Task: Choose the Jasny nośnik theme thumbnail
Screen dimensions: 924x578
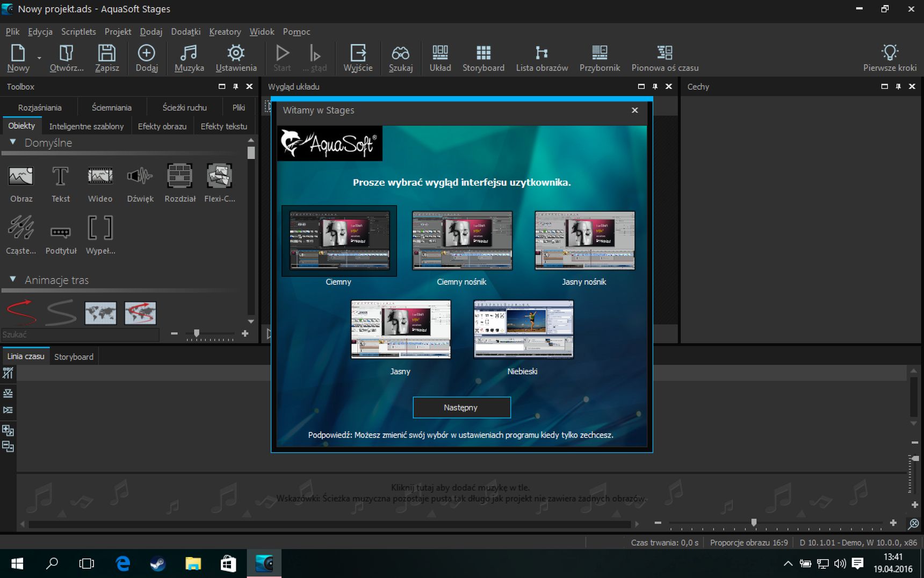Action: (x=584, y=240)
